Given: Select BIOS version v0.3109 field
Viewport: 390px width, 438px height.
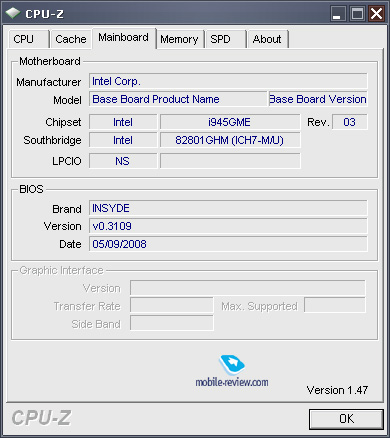Looking at the screenshot, I should click(228, 226).
